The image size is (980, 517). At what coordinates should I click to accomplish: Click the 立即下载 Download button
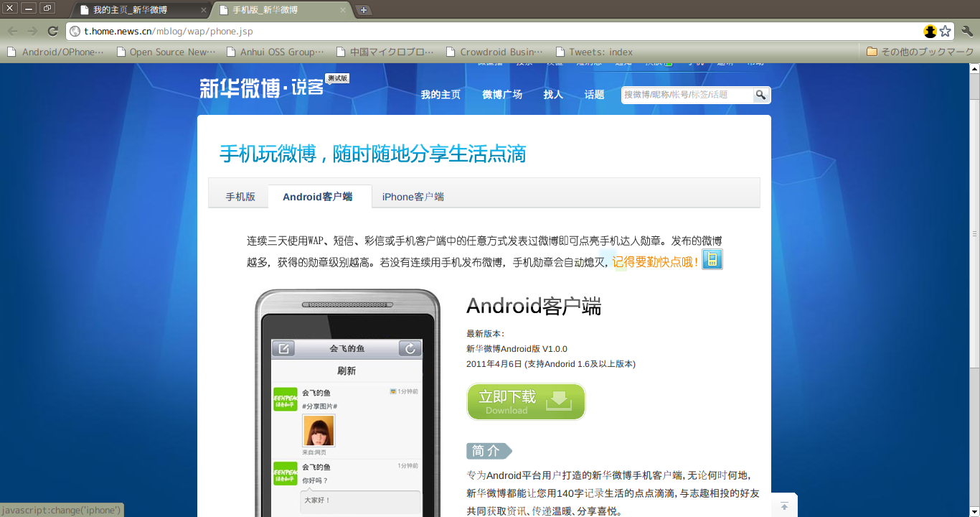point(526,401)
